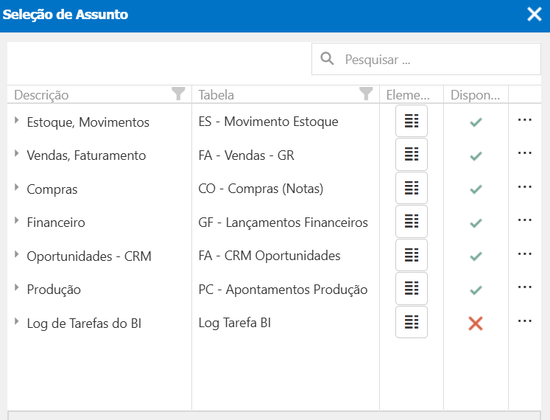Open more options for Produção row
Image resolution: width=550 pixels, height=420 pixels.
click(524, 287)
